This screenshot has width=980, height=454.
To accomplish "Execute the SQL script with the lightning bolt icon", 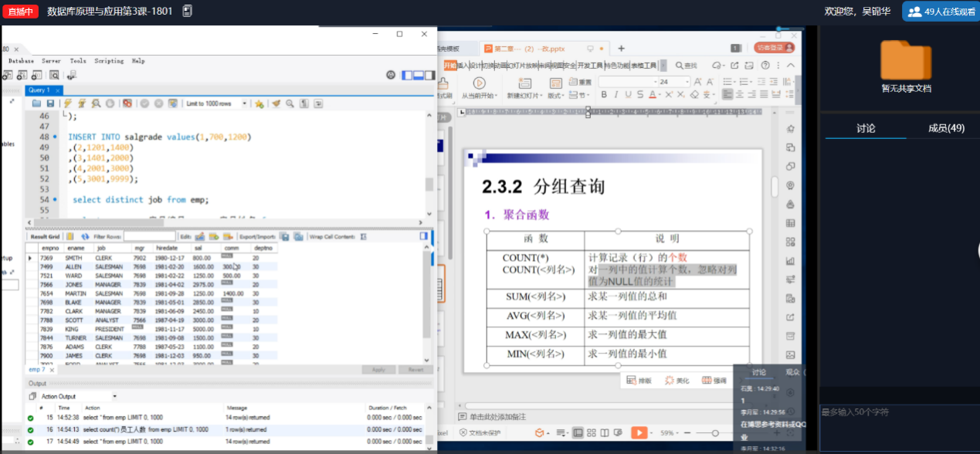I will click(66, 104).
